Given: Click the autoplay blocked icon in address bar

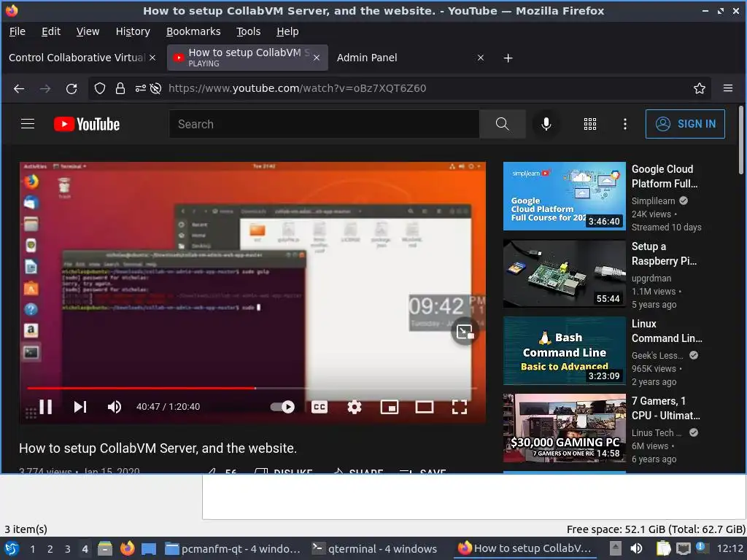Looking at the screenshot, I should [155, 88].
